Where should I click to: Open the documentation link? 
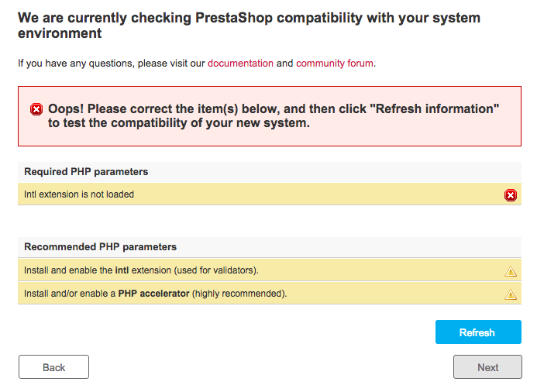tap(240, 64)
